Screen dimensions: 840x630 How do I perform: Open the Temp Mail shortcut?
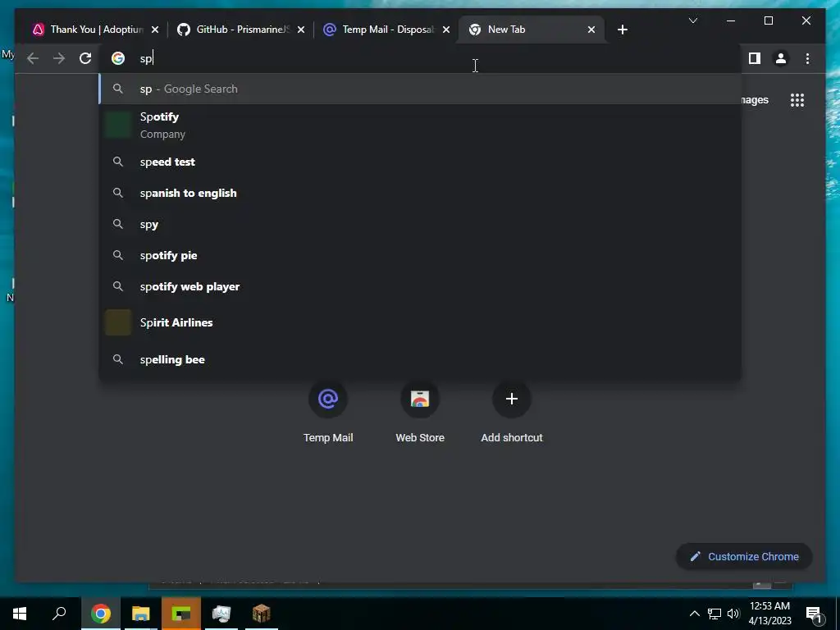point(328,412)
